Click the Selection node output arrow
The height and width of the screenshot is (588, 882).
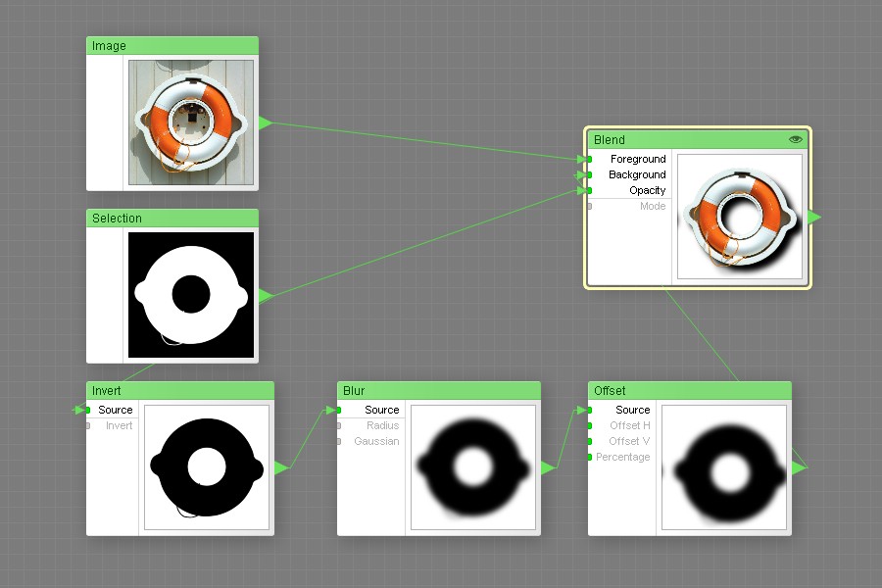[265, 295]
